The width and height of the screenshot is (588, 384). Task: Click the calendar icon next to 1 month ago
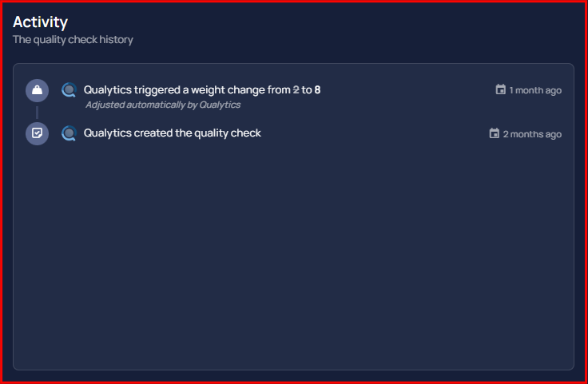[x=501, y=90]
